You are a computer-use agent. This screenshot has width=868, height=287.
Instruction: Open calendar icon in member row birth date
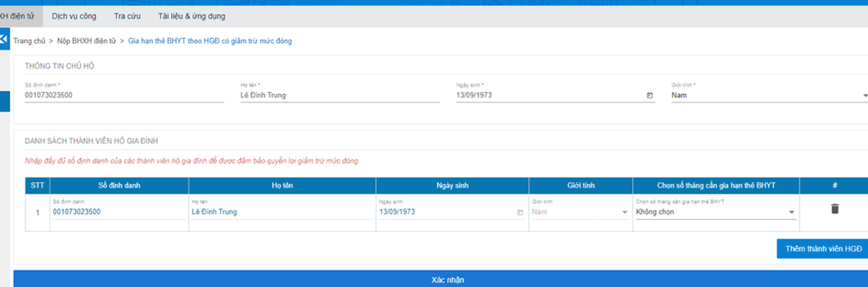[520, 212]
